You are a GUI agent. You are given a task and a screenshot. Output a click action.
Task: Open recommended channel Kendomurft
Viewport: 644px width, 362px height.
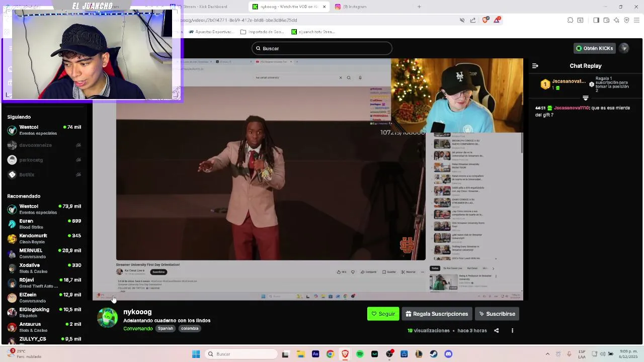[44, 238]
